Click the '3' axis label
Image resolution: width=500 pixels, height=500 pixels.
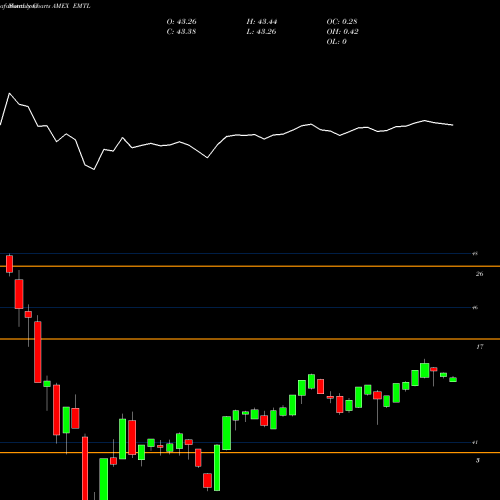coord(478,460)
